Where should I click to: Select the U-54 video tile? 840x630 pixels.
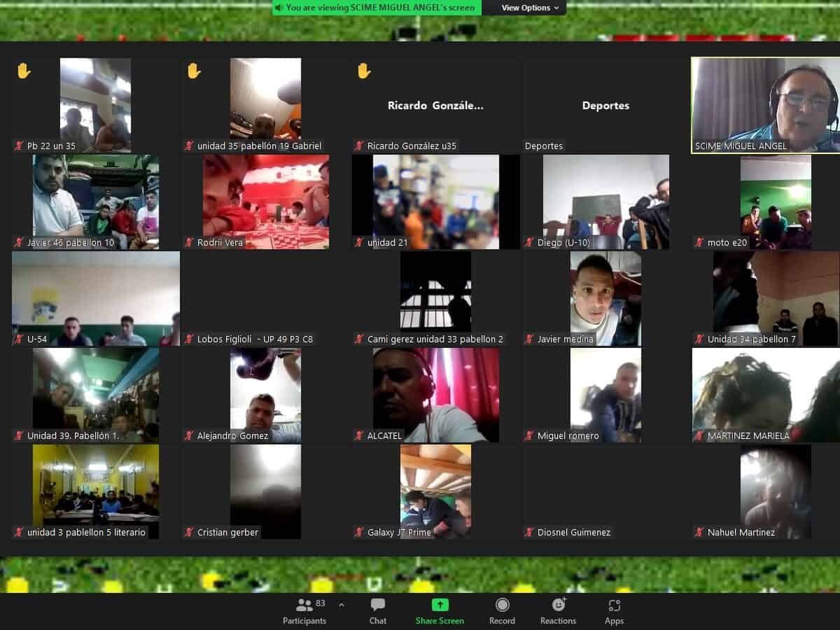pyautogui.click(x=96, y=298)
